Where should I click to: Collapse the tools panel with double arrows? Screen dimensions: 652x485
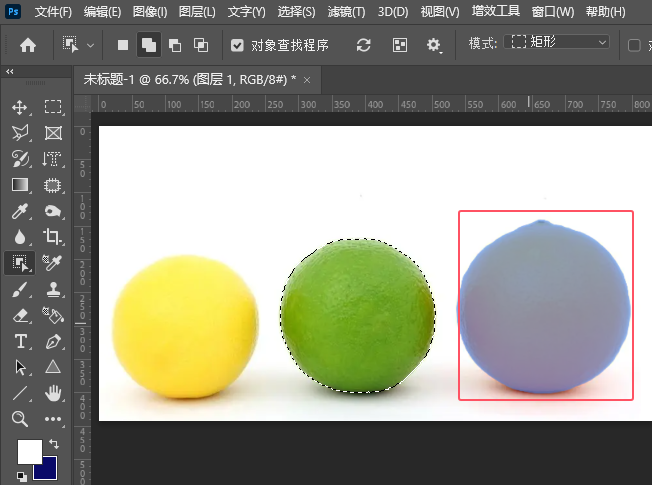[x=10, y=72]
